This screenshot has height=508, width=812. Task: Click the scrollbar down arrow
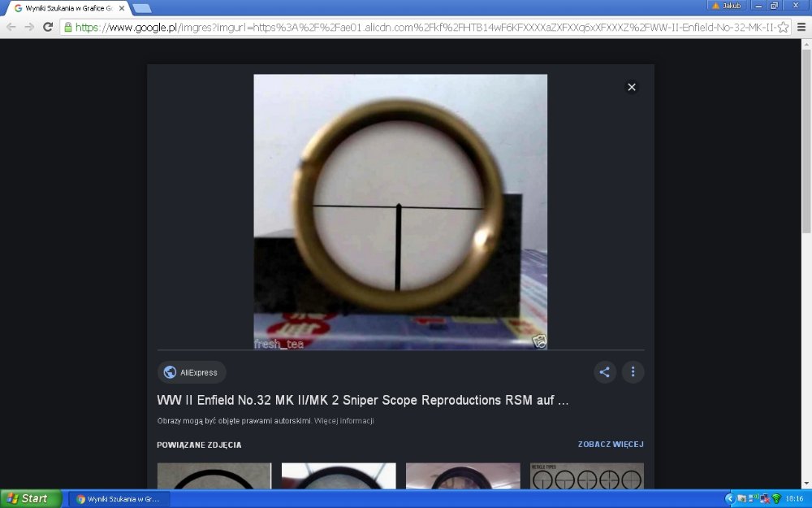pyautogui.click(x=806, y=484)
